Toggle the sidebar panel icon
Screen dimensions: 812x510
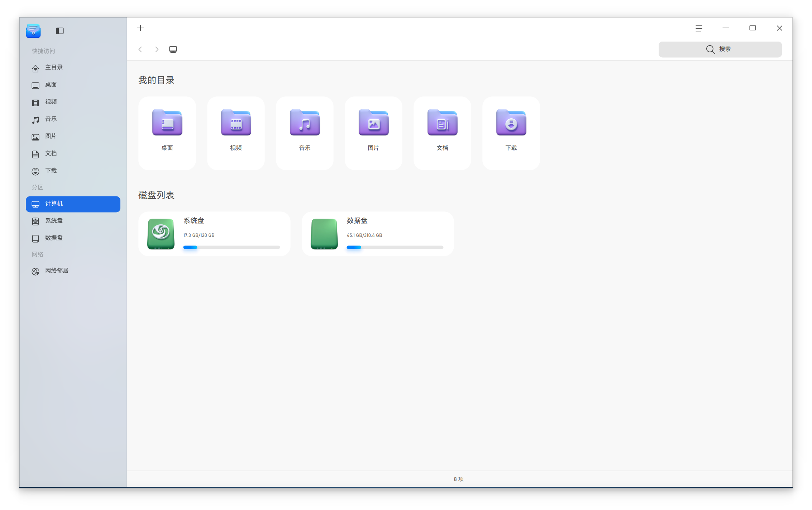(x=60, y=31)
